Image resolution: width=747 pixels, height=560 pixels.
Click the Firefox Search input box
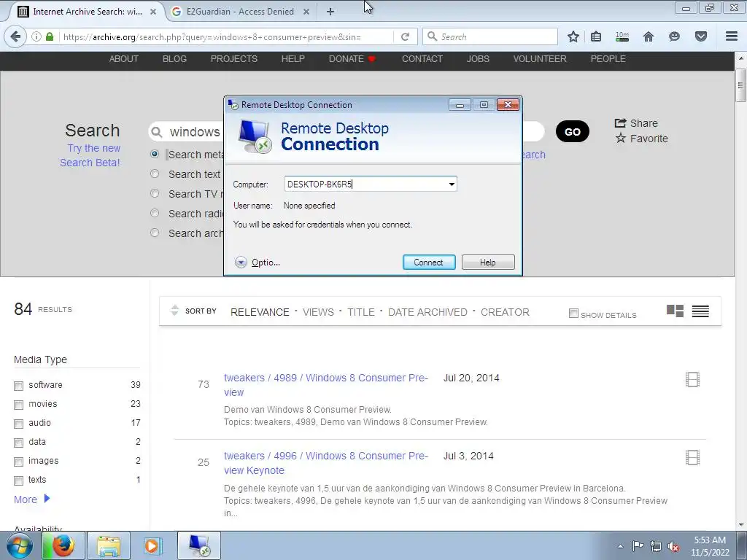pos(489,36)
